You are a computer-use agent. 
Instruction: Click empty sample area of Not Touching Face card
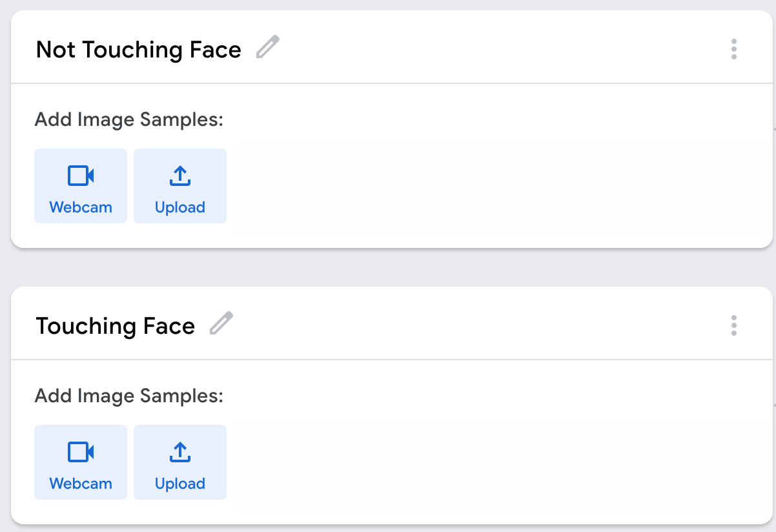[497, 186]
